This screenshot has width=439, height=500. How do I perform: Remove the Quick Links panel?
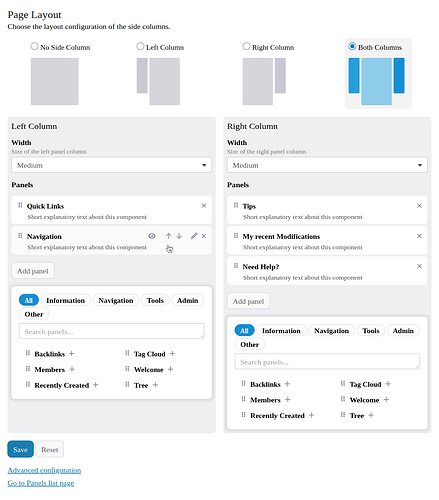[x=204, y=206]
